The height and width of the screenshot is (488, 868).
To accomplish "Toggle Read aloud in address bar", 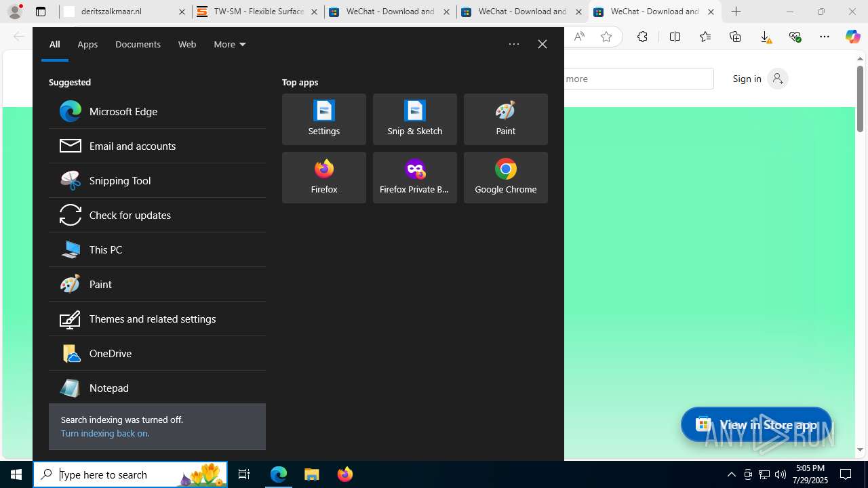I will point(579,37).
